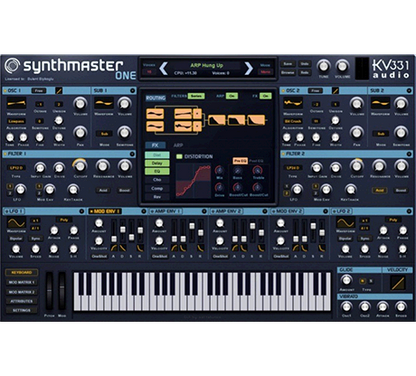
Task: Switch to the ARP tab
Action: point(178,145)
